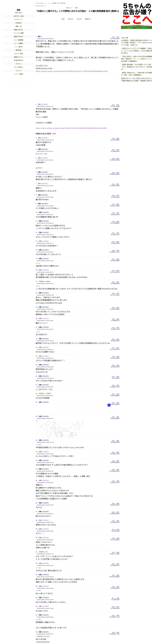Close the ad with the blue X icon

[109, 405]
